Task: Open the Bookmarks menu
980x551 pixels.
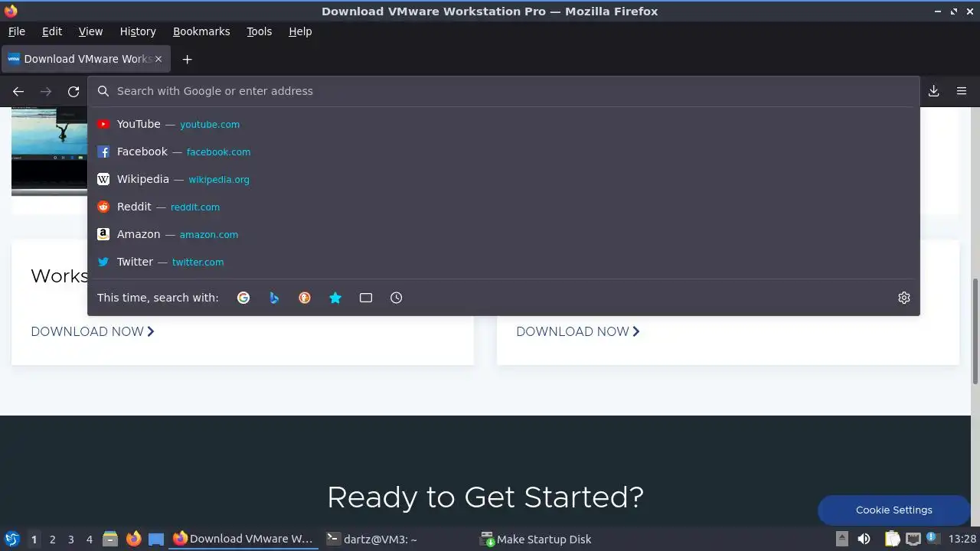Action: (201, 31)
